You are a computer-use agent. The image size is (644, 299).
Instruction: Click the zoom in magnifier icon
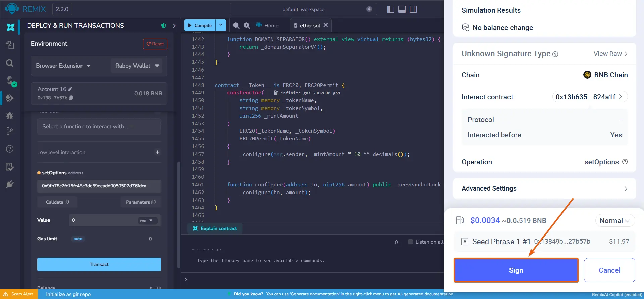[247, 25]
